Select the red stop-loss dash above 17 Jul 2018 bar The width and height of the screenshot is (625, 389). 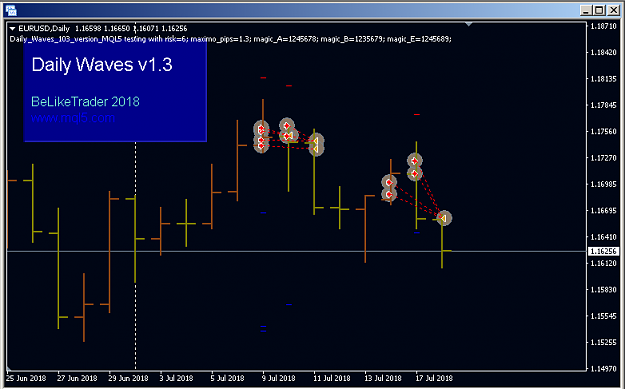[417, 114]
